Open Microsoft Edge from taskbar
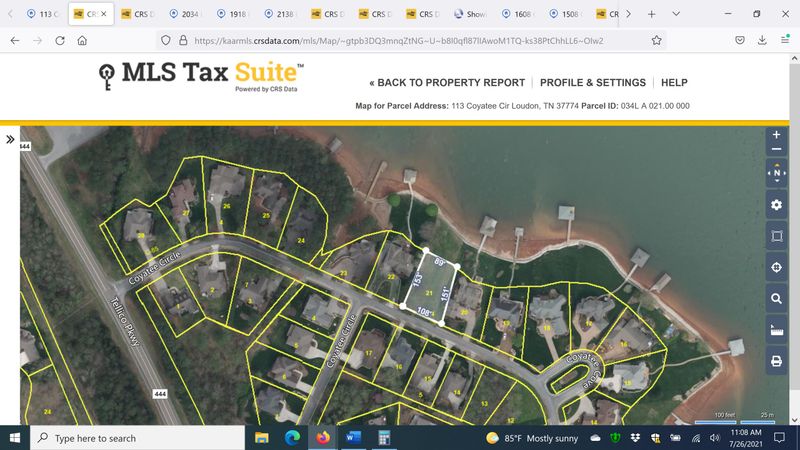Viewport: 800px width, 450px height. 292,438
